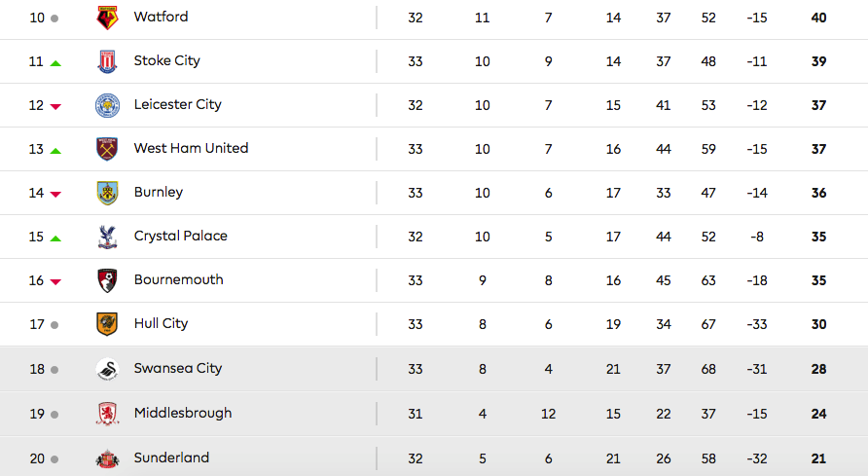Click the Crystal Palace eagle crest
The image size is (868, 476).
(107, 237)
